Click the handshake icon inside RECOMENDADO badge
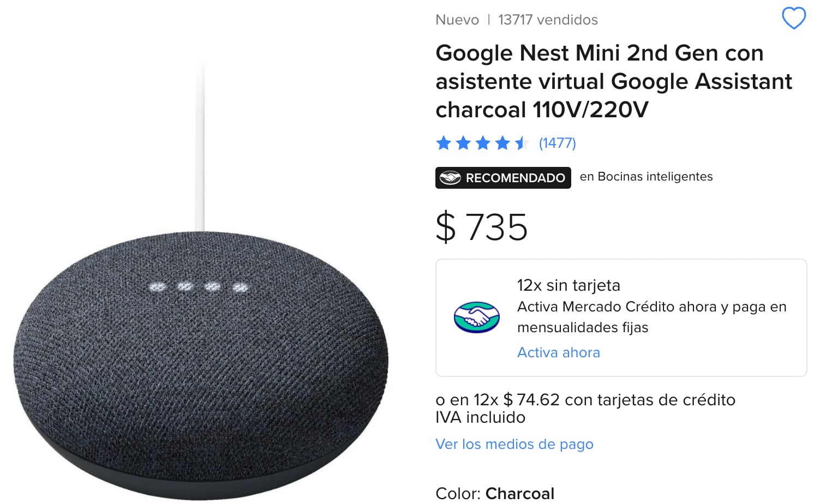Image resolution: width=838 pixels, height=504 pixels. coord(451,178)
